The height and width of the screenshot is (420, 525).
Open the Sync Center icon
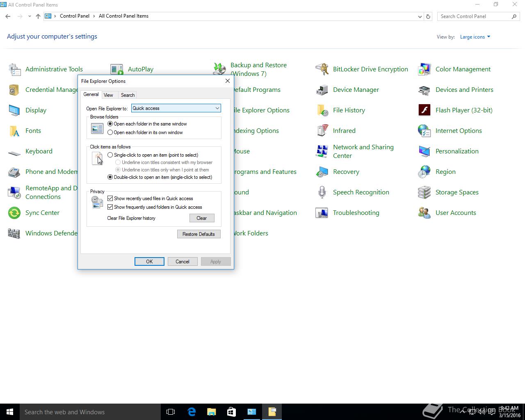[14, 213]
